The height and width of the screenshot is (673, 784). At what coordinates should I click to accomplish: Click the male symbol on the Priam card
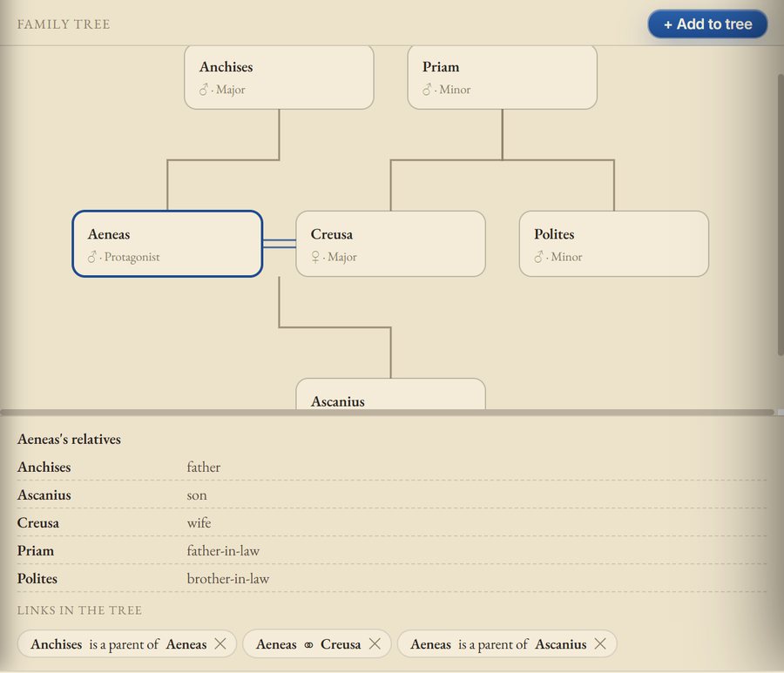click(427, 90)
